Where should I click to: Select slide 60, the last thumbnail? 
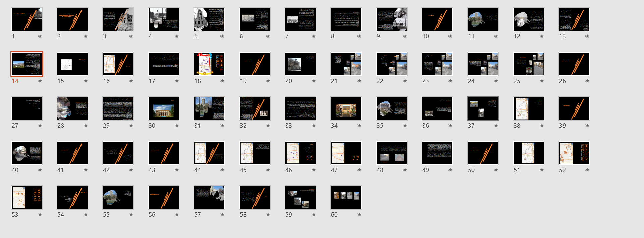point(346,197)
